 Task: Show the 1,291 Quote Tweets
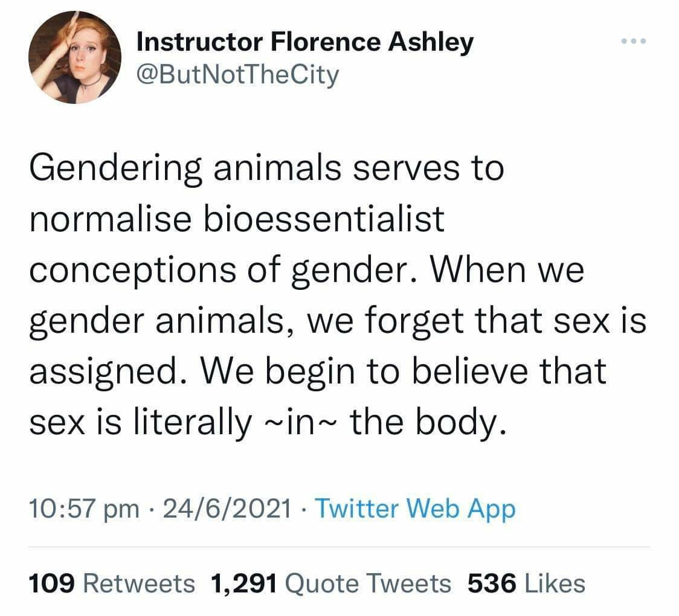click(x=331, y=583)
